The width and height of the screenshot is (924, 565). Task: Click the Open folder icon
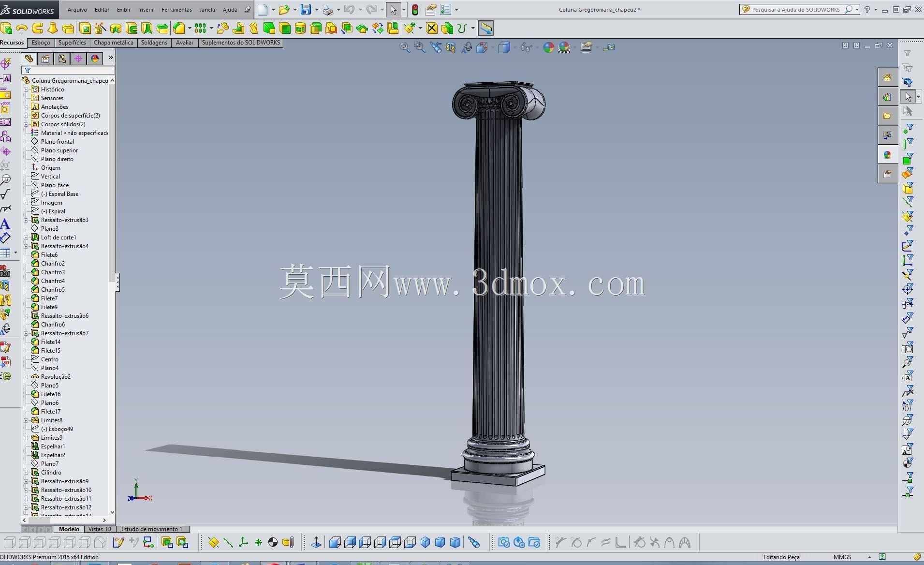(x=284, y=9)
